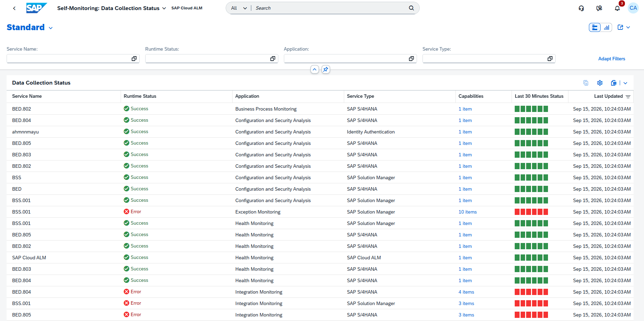This screenshot has height=321, width=644.
Task: Click Error icon for BED.805 Integration Monitoring
Action: click(x=127, y=314)
